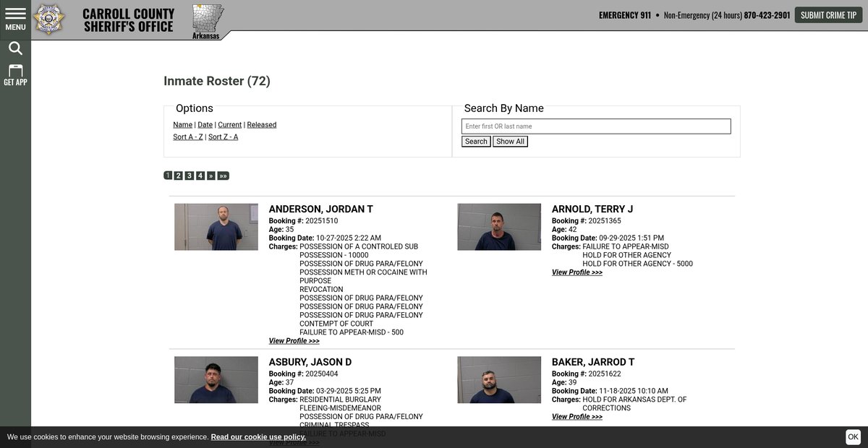Click FLEEING-MISDEMEANOR charge text
The height and width of the screenshot is (448, 868).
pyautogui.click(x=341, y=408)
